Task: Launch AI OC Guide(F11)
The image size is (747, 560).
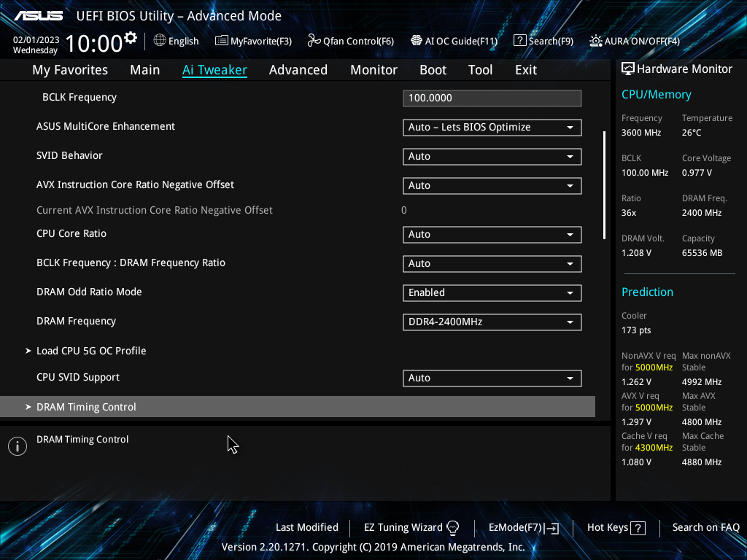Action: point(454,41)
